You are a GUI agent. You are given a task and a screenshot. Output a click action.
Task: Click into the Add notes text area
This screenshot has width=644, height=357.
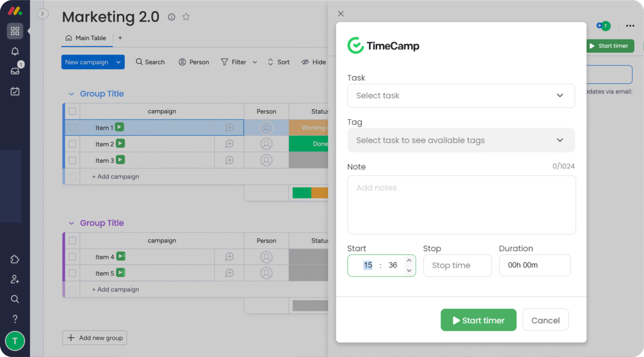pos(461,204)
